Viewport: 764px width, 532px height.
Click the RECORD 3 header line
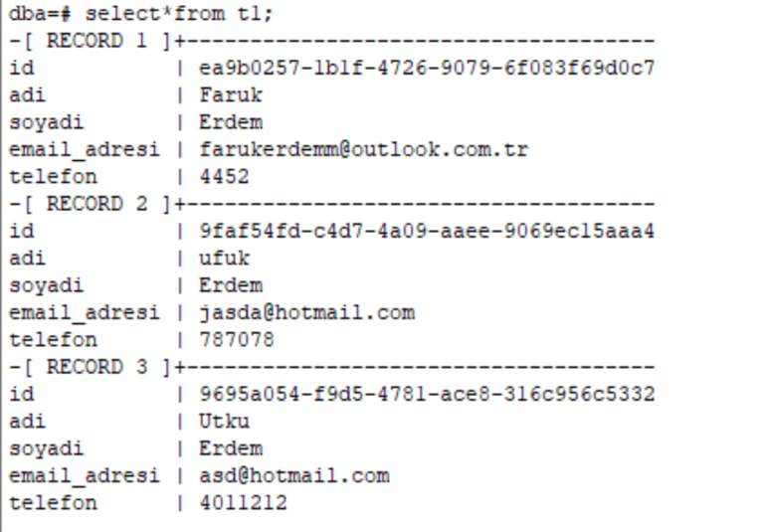pyautogui.click(x=332, y=367)
